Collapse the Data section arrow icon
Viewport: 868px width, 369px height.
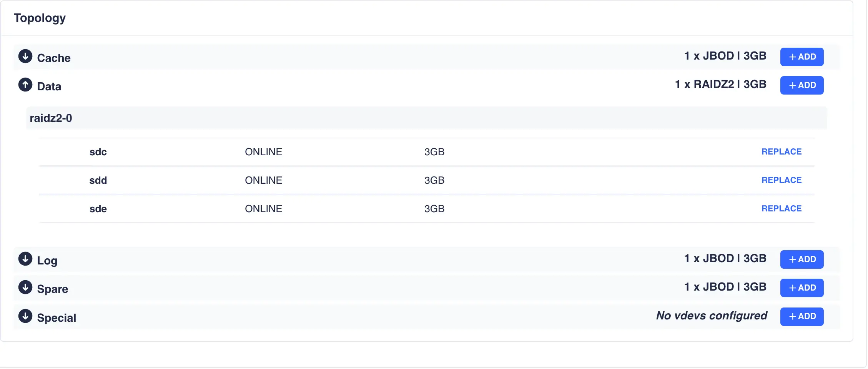click(x=25, y=85)
